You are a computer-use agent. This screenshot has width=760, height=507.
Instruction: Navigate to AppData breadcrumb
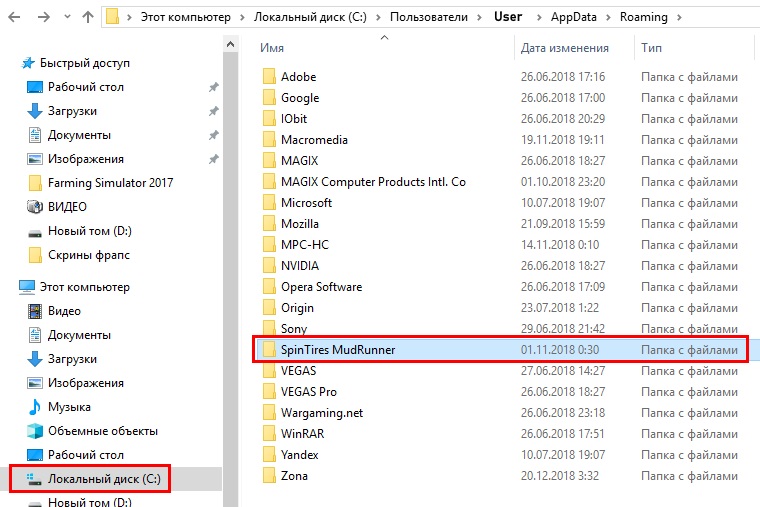(x=574, y=17)
